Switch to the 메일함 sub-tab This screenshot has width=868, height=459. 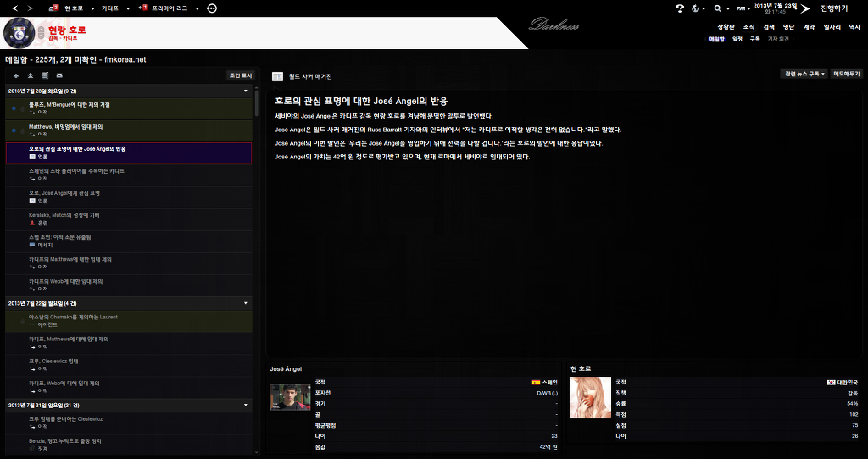(x=717, y=39)
